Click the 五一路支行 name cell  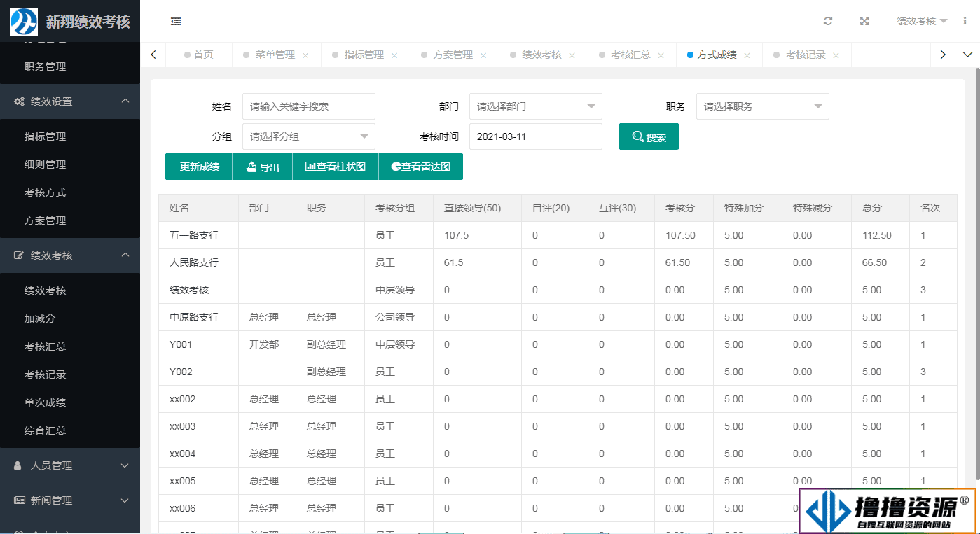tap(199, 235)
